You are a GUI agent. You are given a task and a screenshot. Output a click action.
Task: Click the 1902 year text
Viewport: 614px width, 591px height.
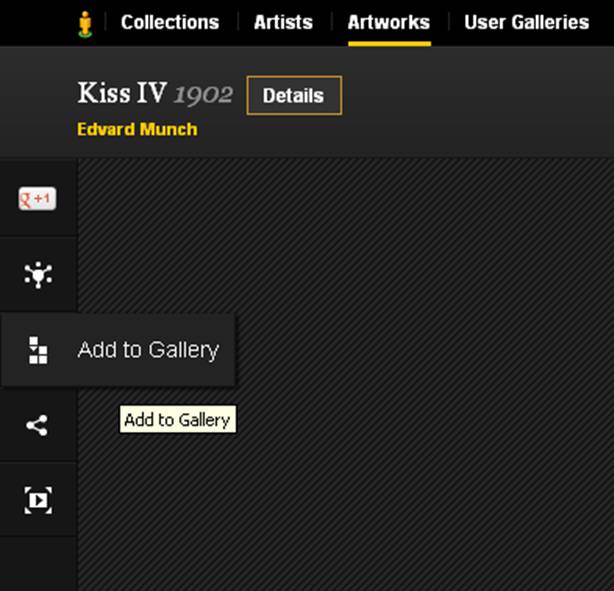click(x=203, y=94)
